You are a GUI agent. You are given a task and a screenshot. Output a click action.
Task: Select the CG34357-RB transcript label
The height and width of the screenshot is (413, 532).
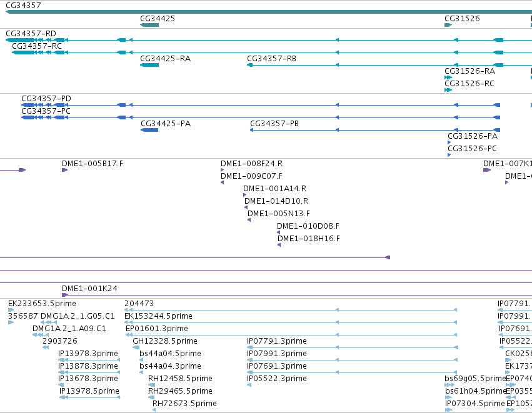(272, 59)
